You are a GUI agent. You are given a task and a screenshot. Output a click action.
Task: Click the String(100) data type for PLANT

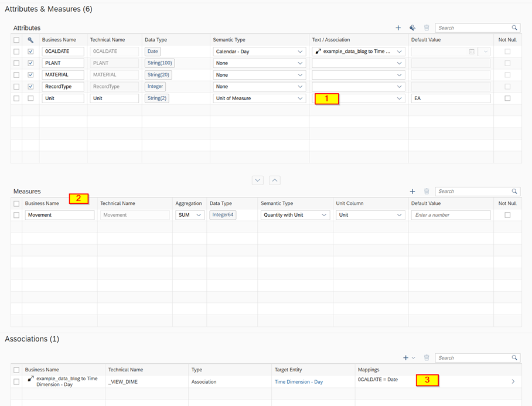pyautogui.click(x=159, y=63)
